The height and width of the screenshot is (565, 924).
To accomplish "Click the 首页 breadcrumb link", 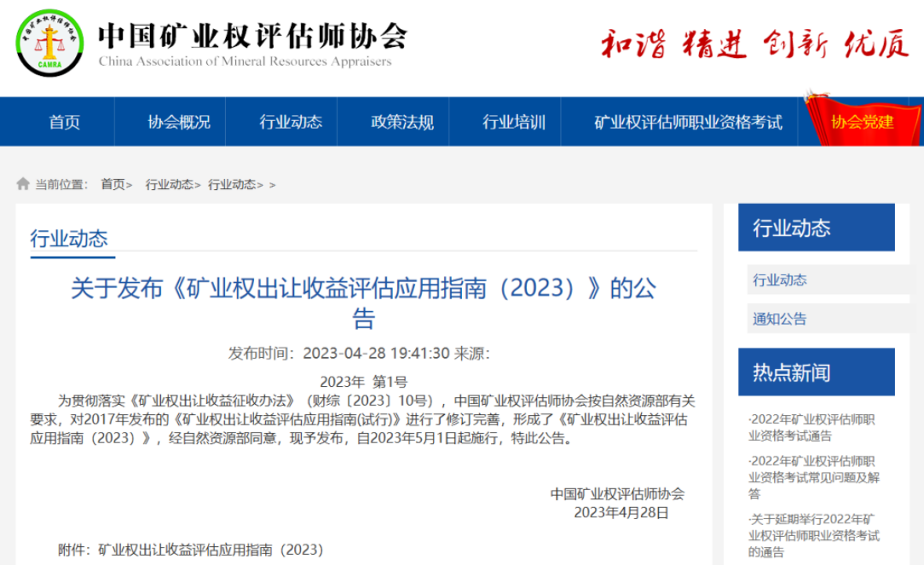I will tap(112, 184).
